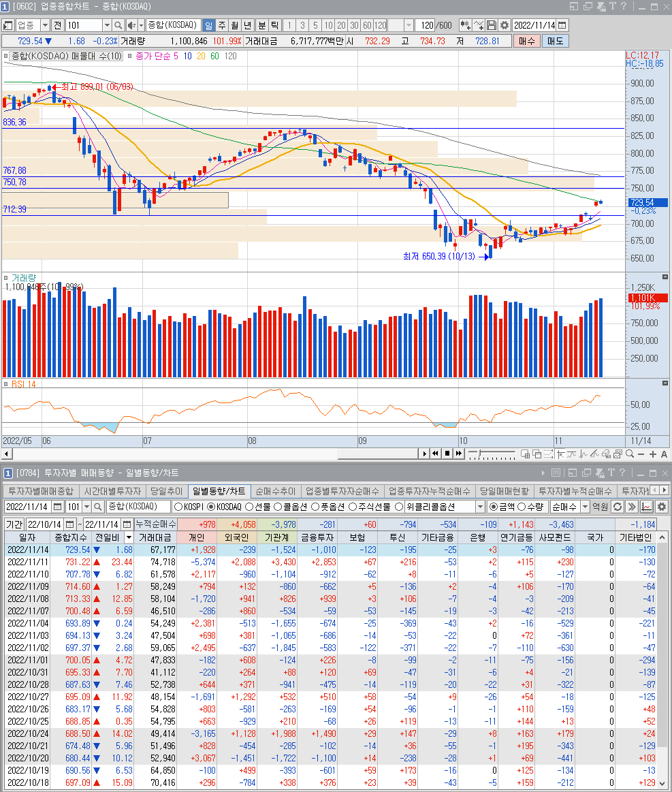
Task: Open the chart view icon in investor window
Action: (647, 507)
